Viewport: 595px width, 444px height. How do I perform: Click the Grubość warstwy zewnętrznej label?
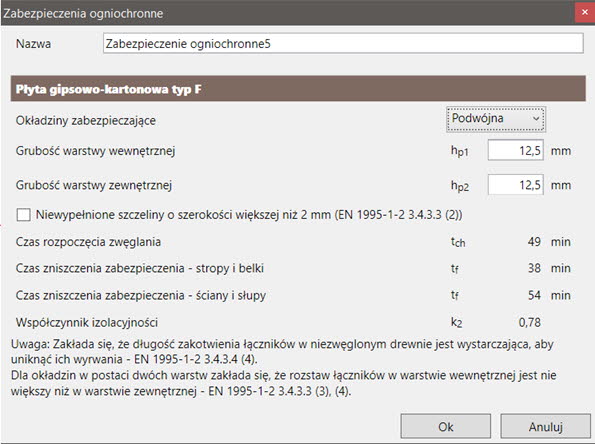(94, 185)
